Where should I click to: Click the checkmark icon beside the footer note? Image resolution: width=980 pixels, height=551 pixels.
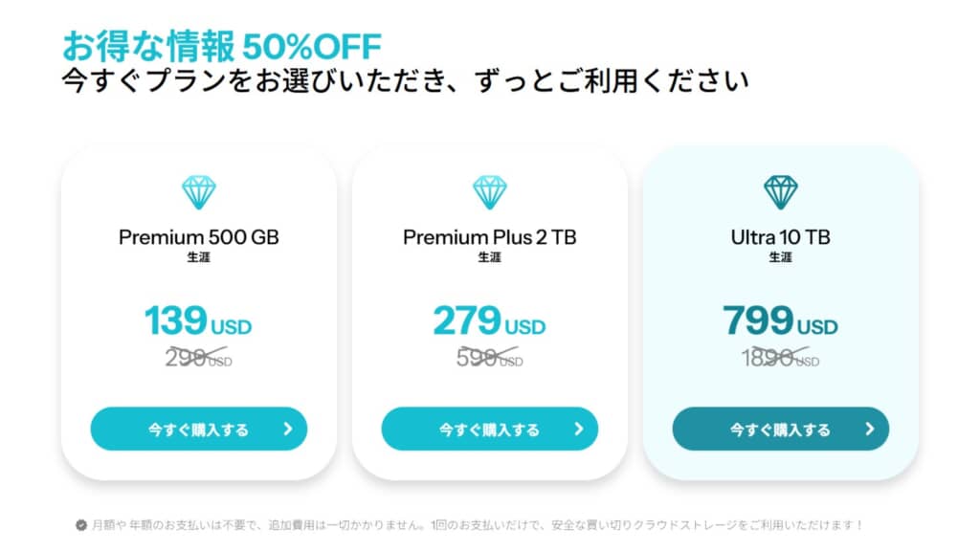tap(81, 525)
